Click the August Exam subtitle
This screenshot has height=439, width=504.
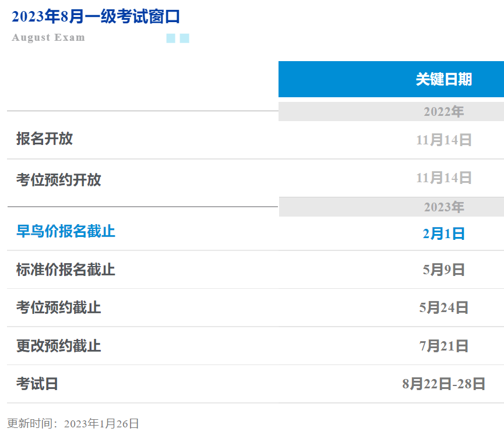pos(48,38)
